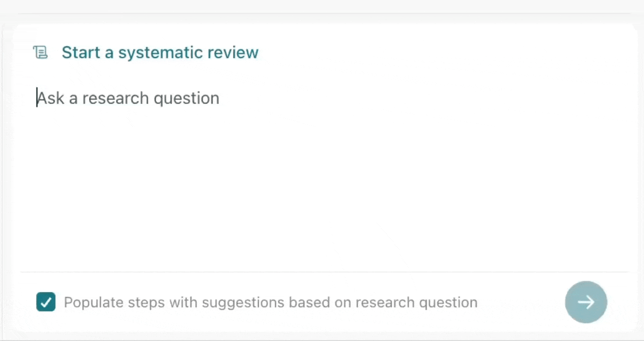Viewport: 644px width, 341px height.
Task: Toggle the teal checkmark box
Action: [x=46, y=302]
